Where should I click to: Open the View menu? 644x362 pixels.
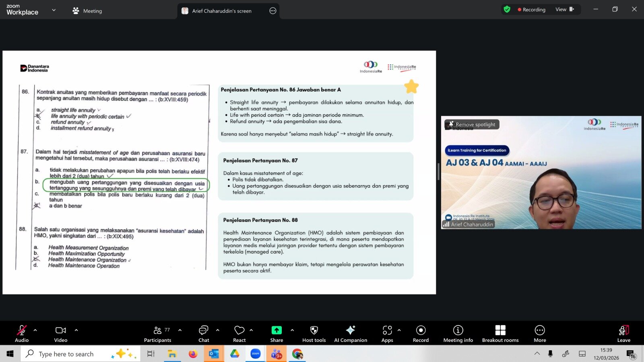pyautogui.click(x=564, y=10)
